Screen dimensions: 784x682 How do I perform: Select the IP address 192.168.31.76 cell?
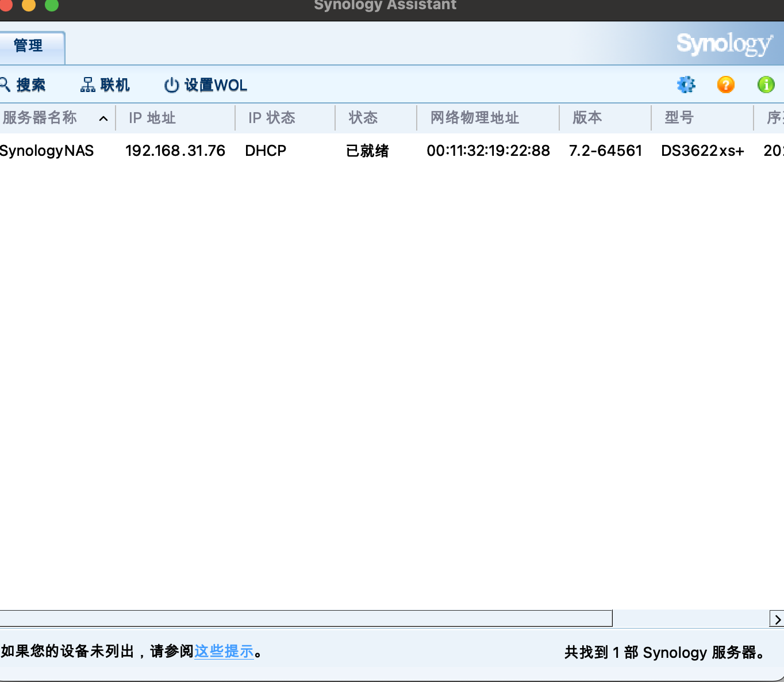175,151
